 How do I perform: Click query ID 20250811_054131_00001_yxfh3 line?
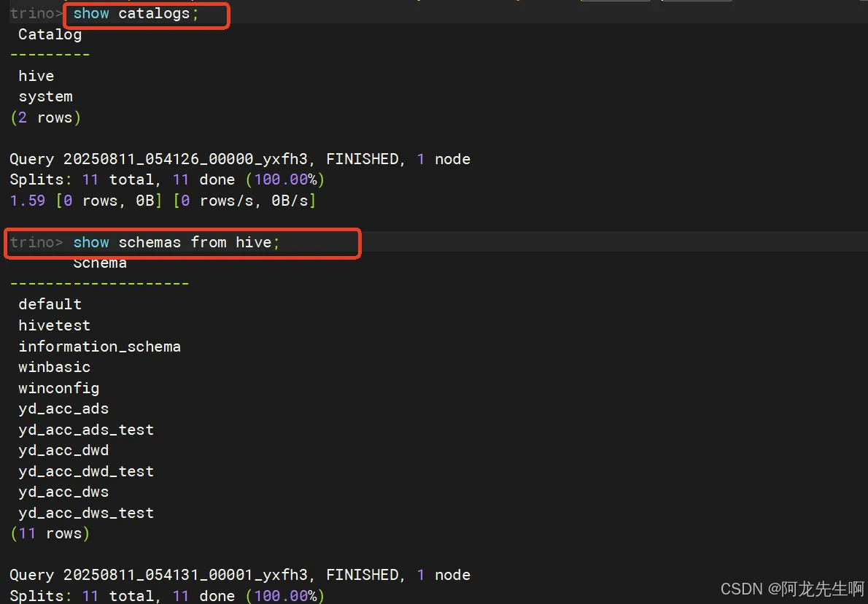[240, 576]
